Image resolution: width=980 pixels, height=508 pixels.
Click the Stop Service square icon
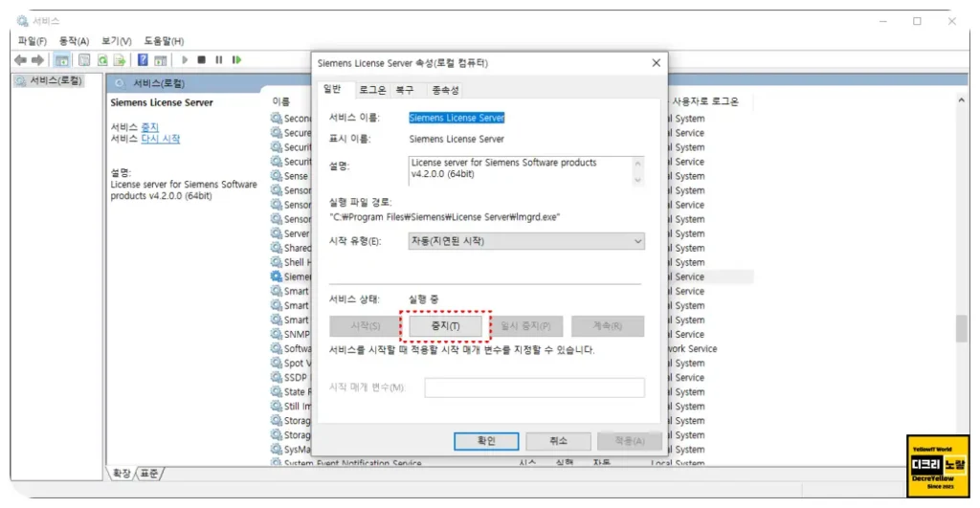201,60
